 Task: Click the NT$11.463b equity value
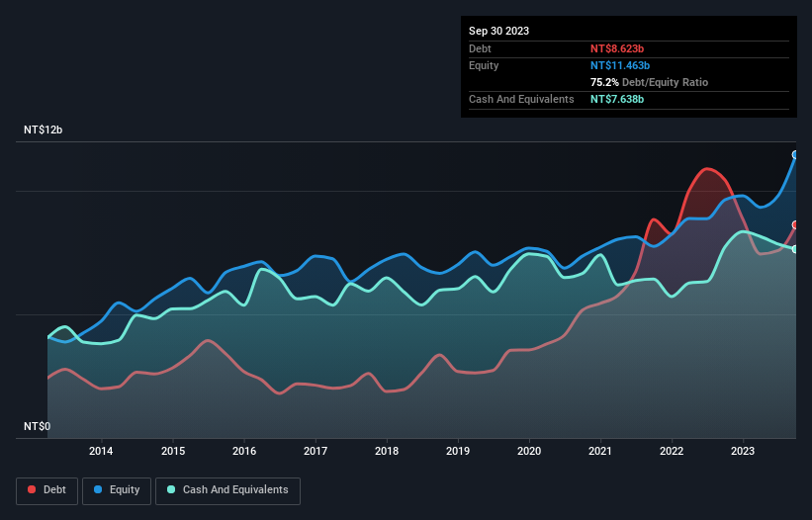[x=620, y=65]
